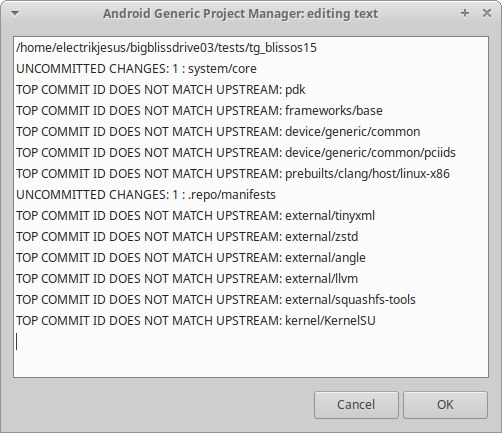Select the frameworks/base line

click(x=199, y=111)
